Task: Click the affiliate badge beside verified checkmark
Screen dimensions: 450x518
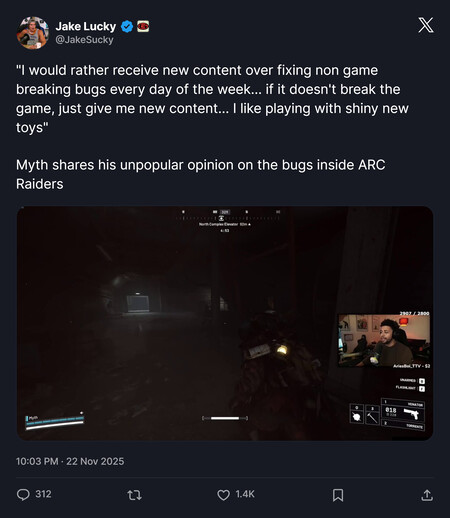Action: pyautogui.click(x=143, y=26)
